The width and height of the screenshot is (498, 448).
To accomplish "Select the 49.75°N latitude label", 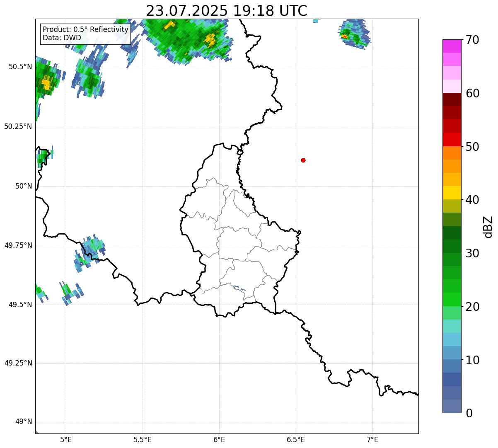I will [x=18, y=245].
